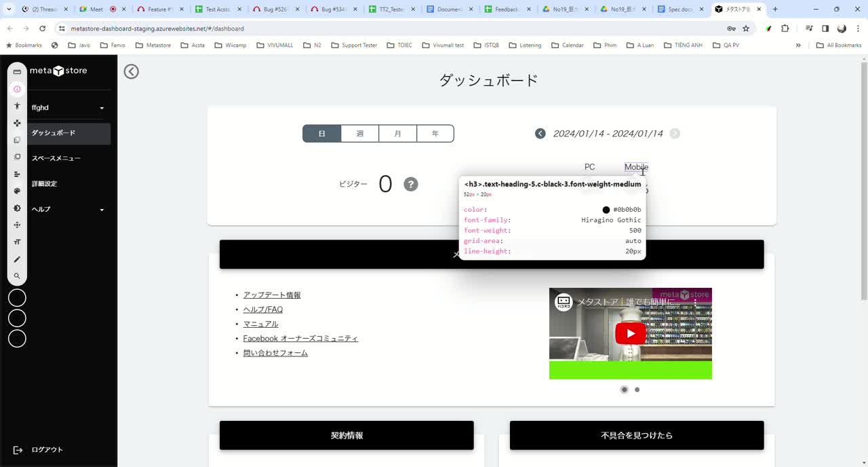
Task: Switch the visitor chart to PC view
Action: 589,167
